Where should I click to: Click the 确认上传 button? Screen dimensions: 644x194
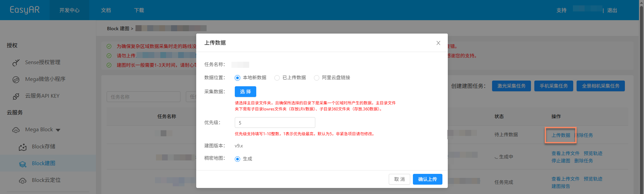point(428,179)
